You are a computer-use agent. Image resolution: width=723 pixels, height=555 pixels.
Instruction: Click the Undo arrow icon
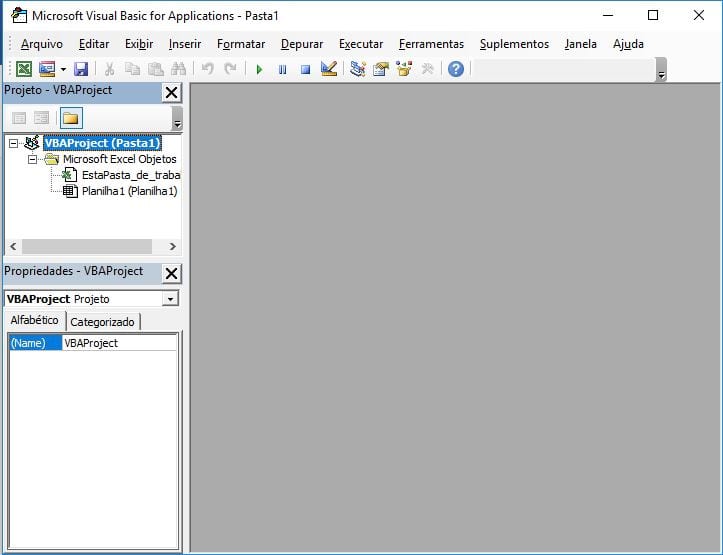(x=207, y=69)
